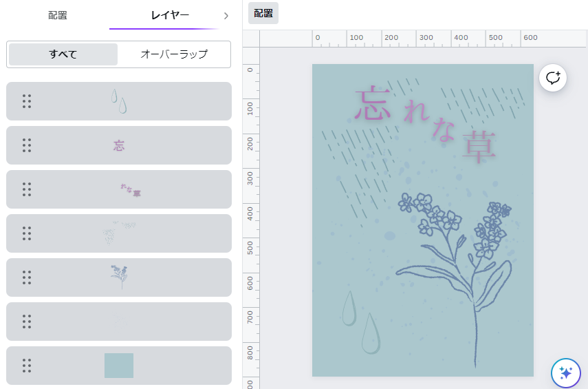
Task: Select the 忘 character layer thumbnail
Action: click(x=119, y=145)
